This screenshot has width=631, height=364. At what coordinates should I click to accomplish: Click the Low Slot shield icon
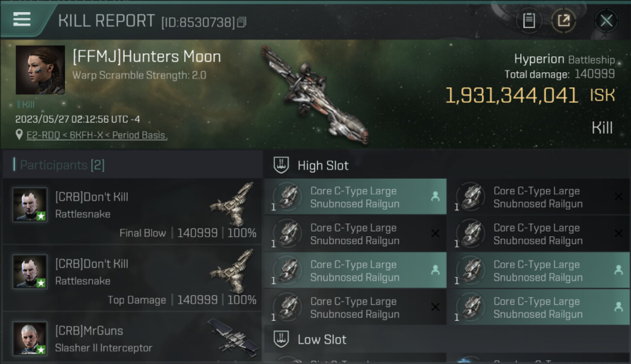(x=282, y=339)
